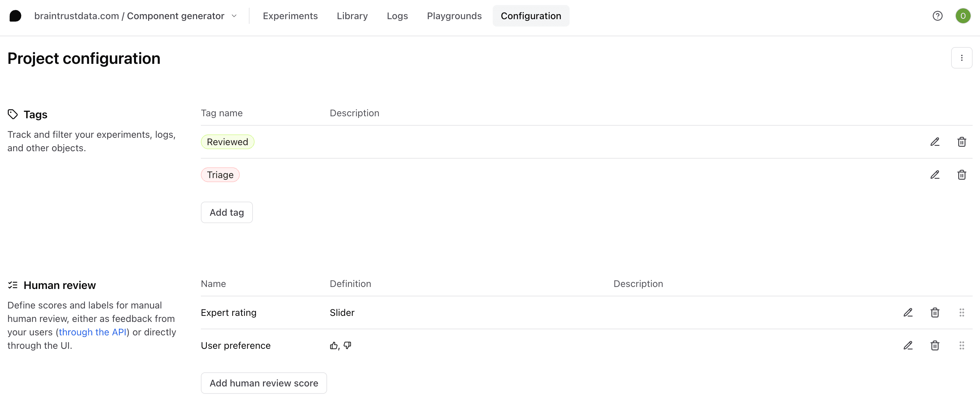Edit the Triage tag

pos(935,175)
